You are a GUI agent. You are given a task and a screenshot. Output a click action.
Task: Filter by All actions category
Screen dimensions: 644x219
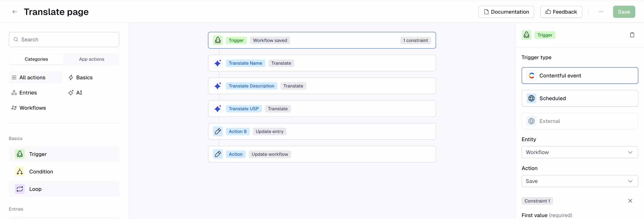coord(35,77)
